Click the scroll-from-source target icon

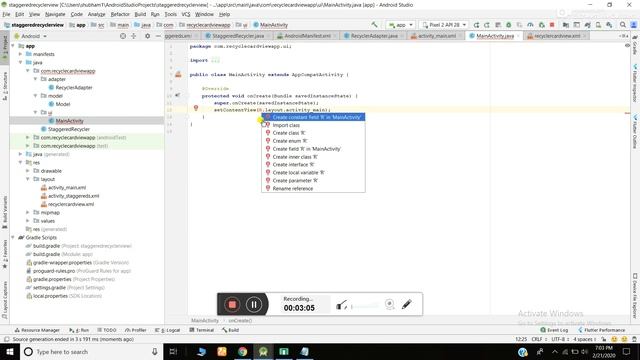pyautogui.click(x=123, y=36)
